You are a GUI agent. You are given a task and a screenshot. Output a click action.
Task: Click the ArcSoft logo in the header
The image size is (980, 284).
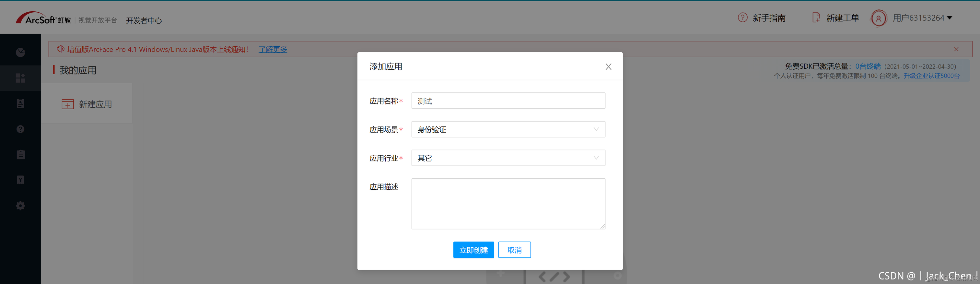pyautogui.click(x=43, y=18)
